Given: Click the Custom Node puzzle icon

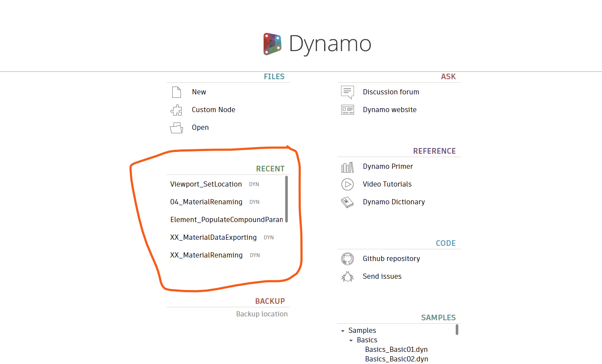Looking at the screenshot, I should (176, 110).
